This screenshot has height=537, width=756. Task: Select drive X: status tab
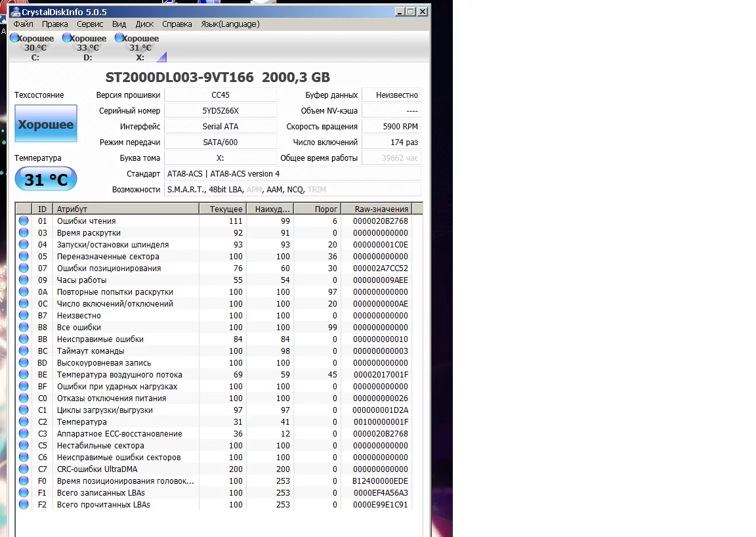(x=139, y=47)
